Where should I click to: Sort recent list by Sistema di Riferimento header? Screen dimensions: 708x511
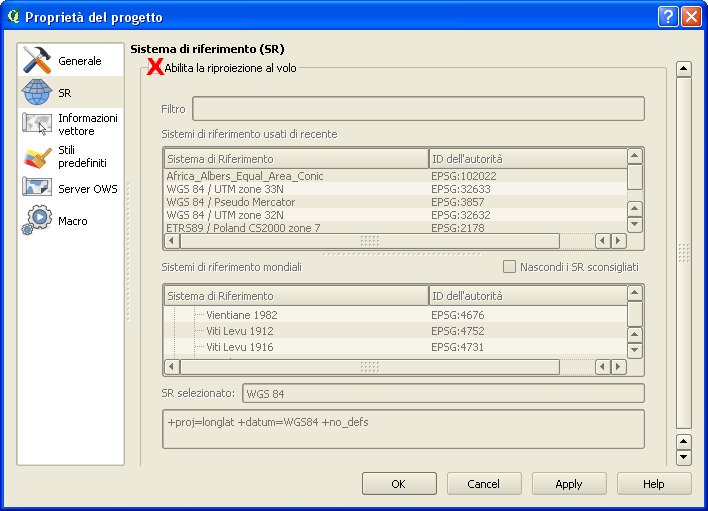click(x=295, y=159)
